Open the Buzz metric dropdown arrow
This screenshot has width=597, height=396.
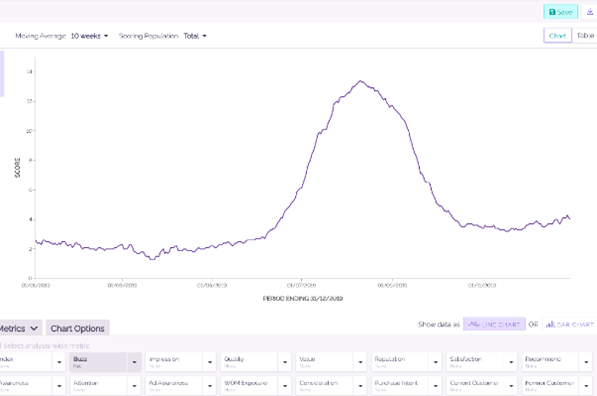(134, 362)
